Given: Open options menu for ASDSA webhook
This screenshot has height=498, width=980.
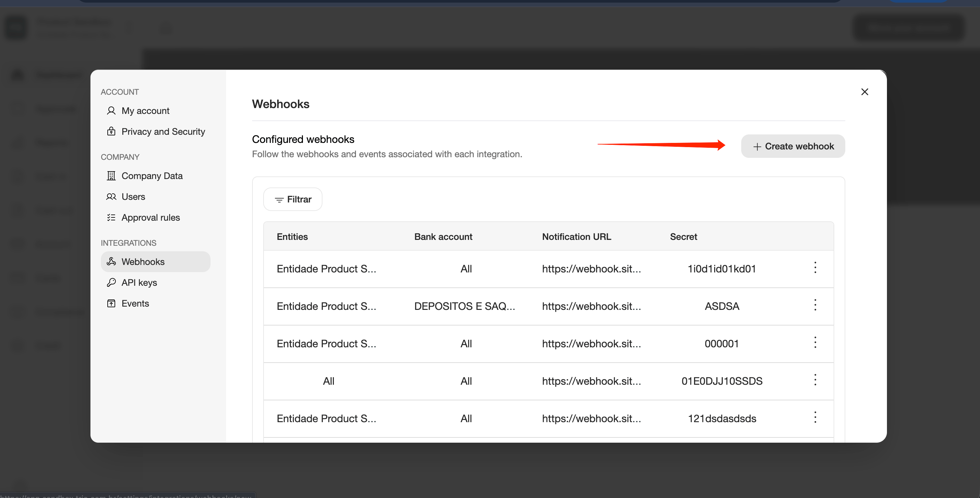Looking at the screenshot, I should pyautogui.click(x=815, y=305).
